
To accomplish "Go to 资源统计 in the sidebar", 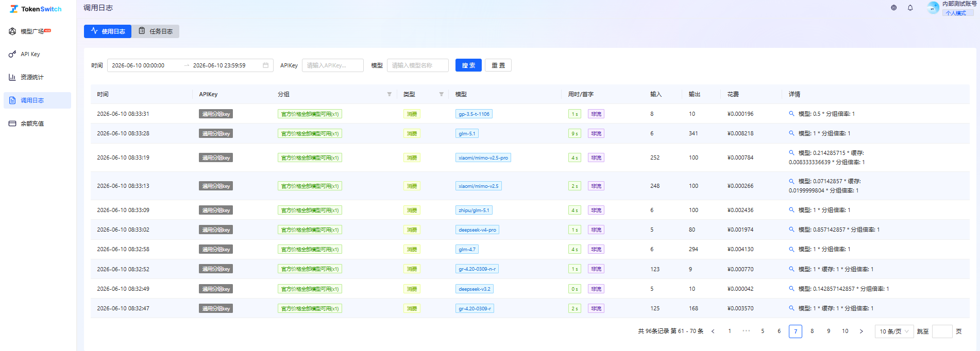I will [x=37, y=77].
